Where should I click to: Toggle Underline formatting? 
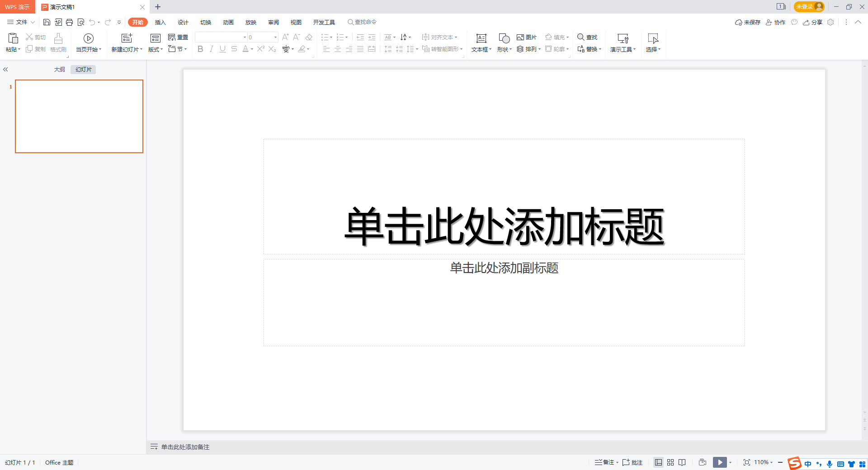tap(222, 49)
